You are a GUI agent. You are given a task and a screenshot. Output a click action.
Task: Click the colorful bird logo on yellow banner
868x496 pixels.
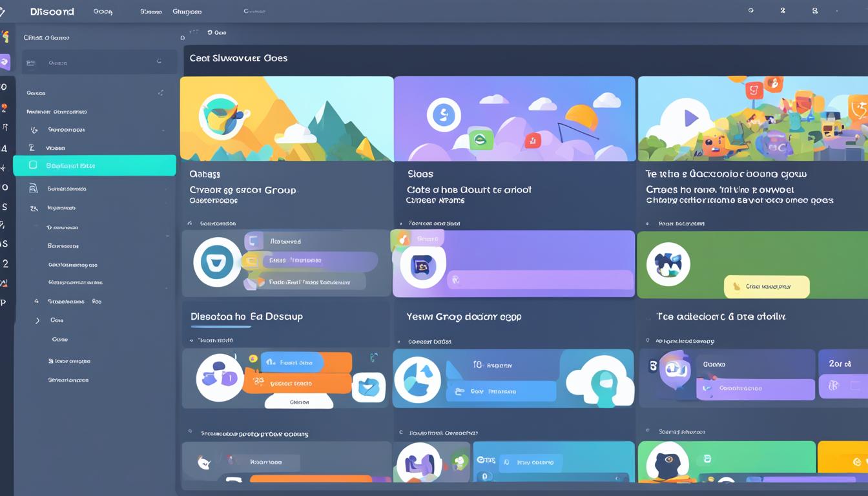pyautogui.click(x=223, y=116)
